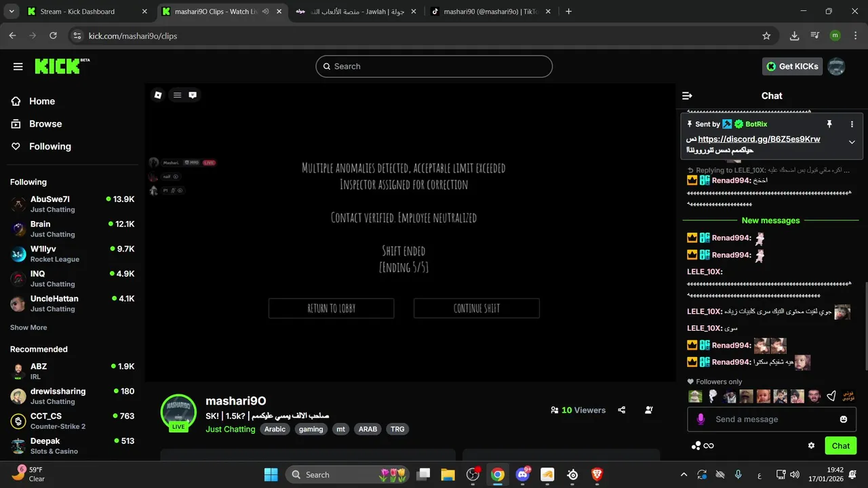
Task: Expand the pinned message chevron
Action: 852,142
